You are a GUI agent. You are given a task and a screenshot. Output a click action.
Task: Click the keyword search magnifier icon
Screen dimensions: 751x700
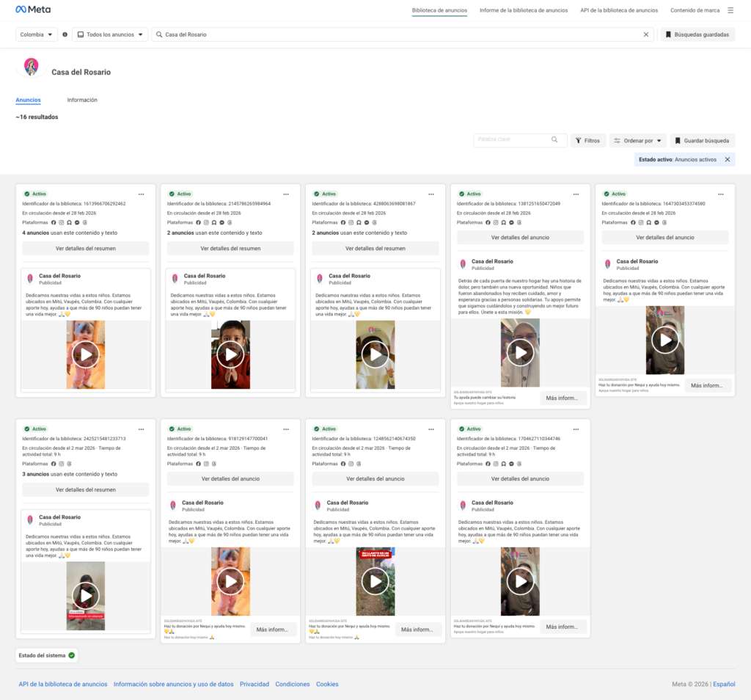coord(554,139)
